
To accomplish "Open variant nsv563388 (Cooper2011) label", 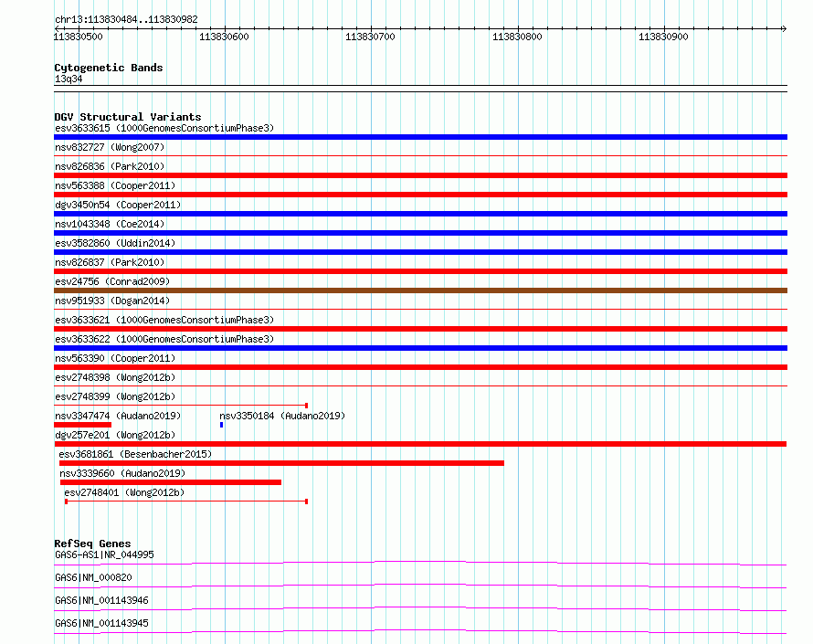I will tap(115, 185).
